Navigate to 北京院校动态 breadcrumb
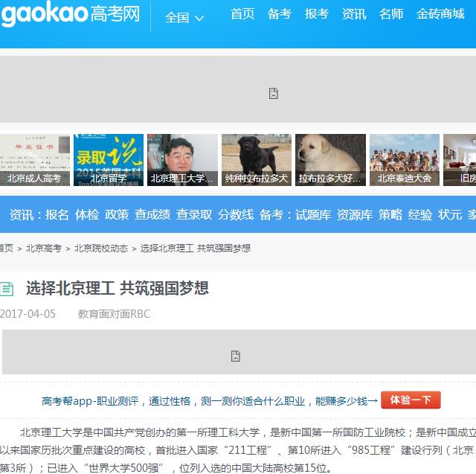Viewport: 476px width, 474px height. [100, 249]
